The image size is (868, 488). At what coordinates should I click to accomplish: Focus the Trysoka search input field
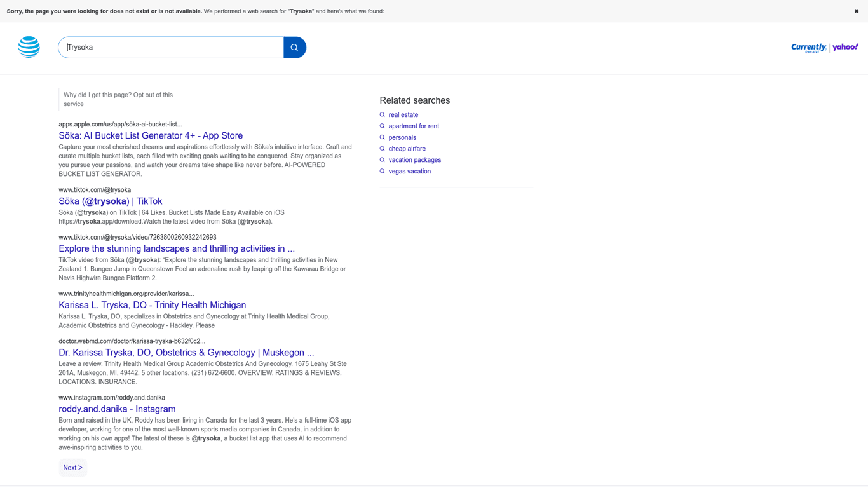click(170, 48)
